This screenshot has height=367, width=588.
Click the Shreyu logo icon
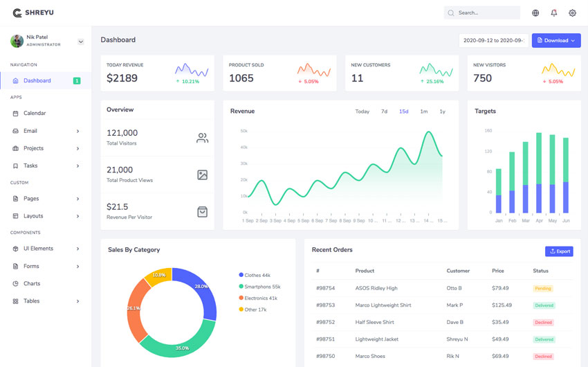pyautogui.click(x=17, y=12)
